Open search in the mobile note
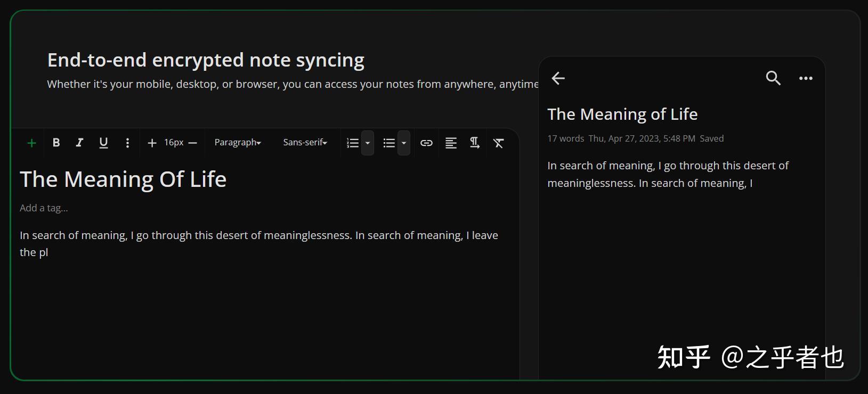Viewport: 868px width, 394px height. (x=773, y=78)
